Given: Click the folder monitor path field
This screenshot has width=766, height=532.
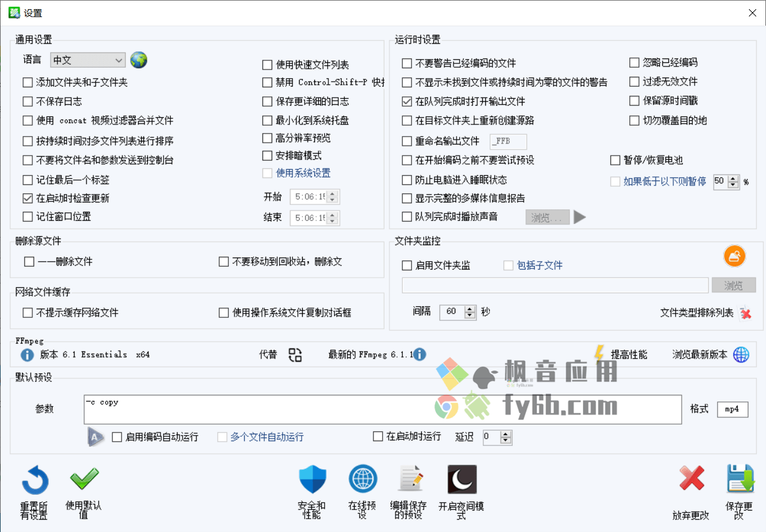Looking at the screenshot, I should tap(555, 285).
